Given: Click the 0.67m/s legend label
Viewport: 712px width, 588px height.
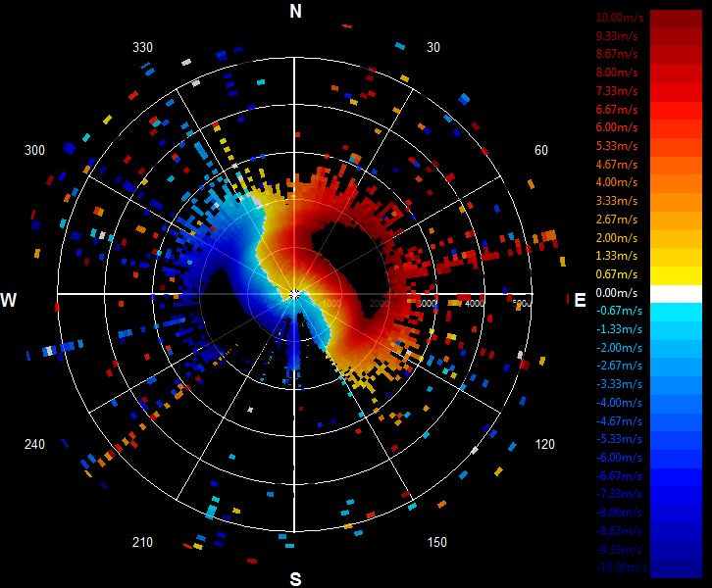Looking at the screenshot, I should pyautogui.click(x=617, y=274).
